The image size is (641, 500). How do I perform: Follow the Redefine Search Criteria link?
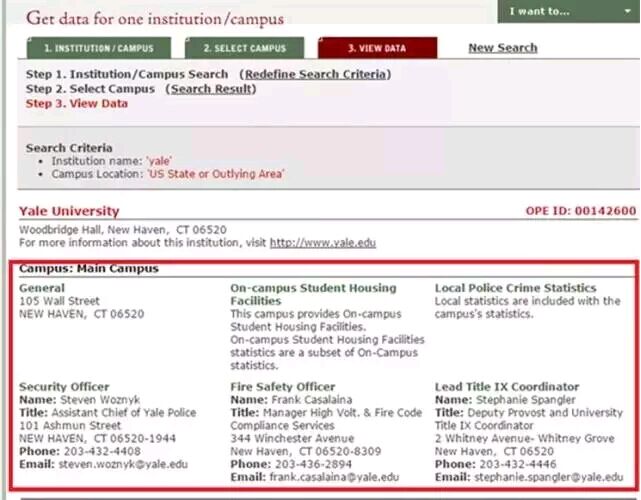315,74
